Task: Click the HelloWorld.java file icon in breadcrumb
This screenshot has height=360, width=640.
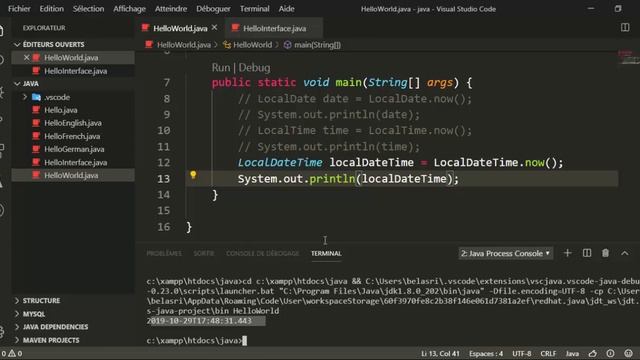Action: pyautogui.click(x=149, y=44)
